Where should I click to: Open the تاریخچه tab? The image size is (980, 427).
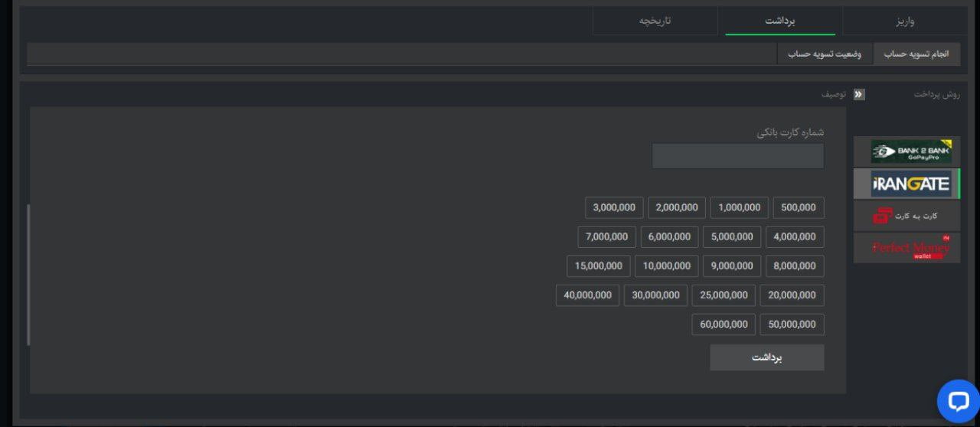655,21
